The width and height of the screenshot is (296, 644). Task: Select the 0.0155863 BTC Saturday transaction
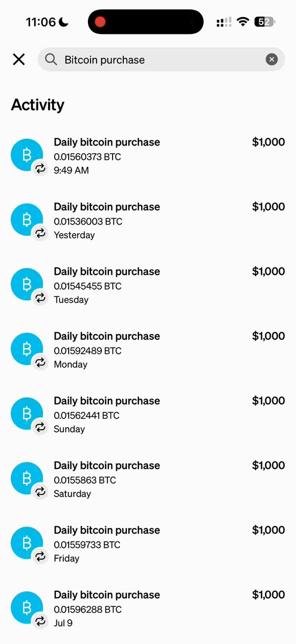click(x=148, y=479)
